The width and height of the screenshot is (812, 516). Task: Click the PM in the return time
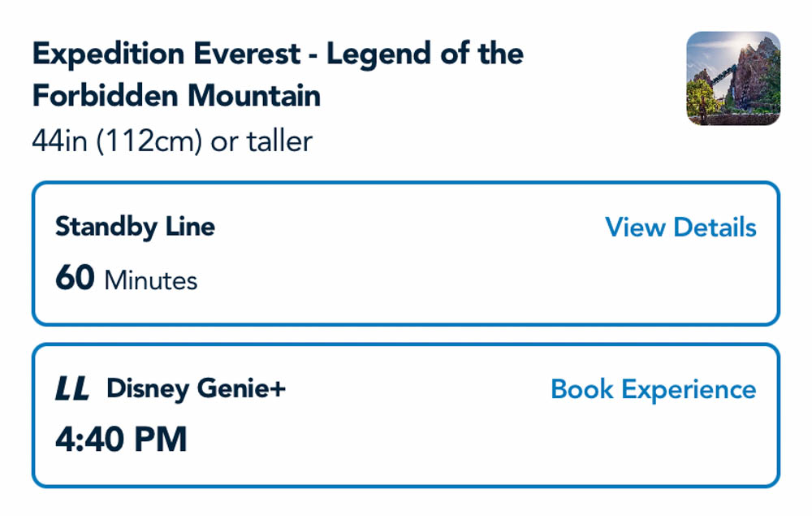[160, 440]
